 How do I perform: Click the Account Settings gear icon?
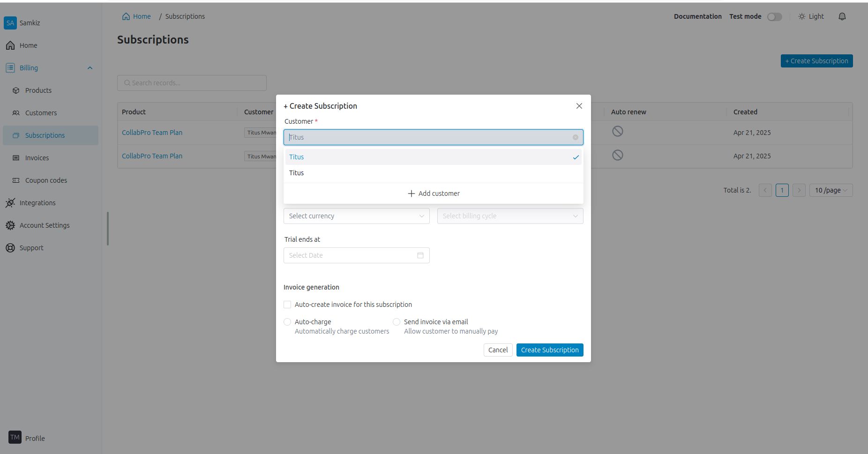pyautogui.click(x=10, y=225)
